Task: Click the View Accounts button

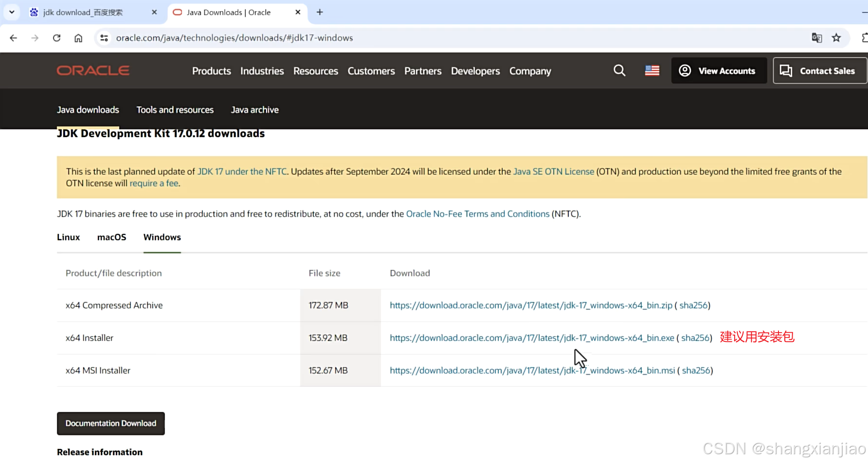Action: (x=719, y=71)
